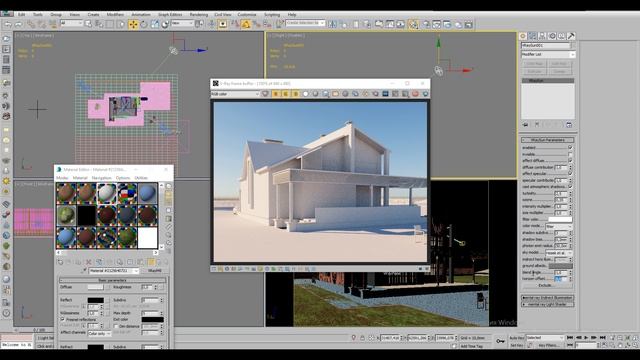This screenshot has width=640, height=360.
Task: Open the RGB color channel dropdown in frame buffer
Action: [235, 94]
